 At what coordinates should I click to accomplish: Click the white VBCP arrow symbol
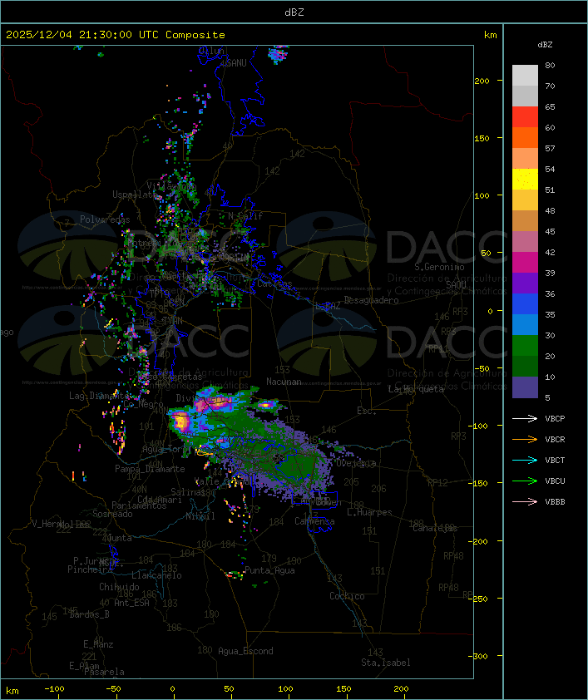tap(525, 418)
